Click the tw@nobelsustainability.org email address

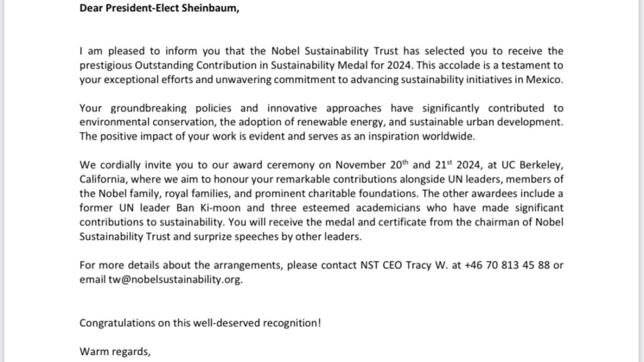pyautogui.click(x=175, y=280)
